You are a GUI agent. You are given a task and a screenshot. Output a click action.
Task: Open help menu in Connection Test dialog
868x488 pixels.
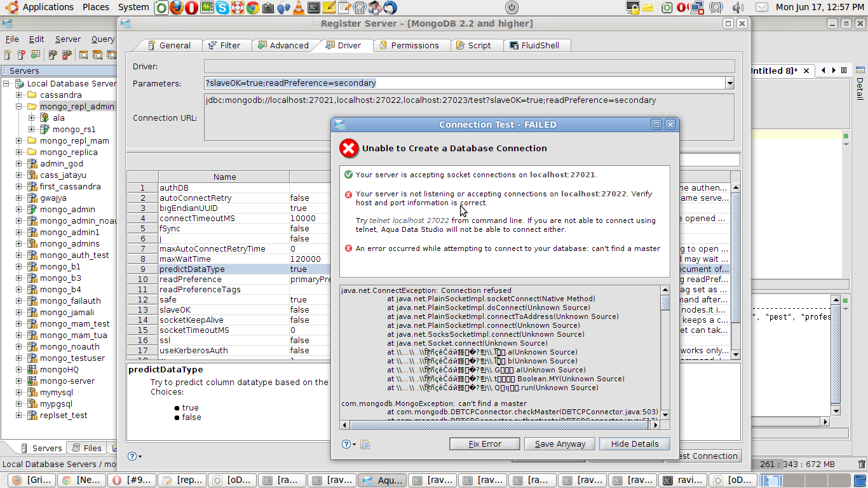(348, 444)
